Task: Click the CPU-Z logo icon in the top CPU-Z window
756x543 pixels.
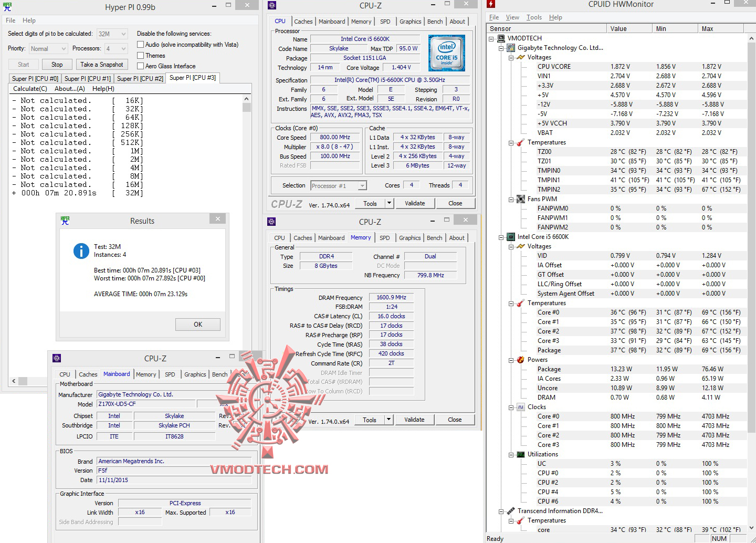Action: click(271, 5)
